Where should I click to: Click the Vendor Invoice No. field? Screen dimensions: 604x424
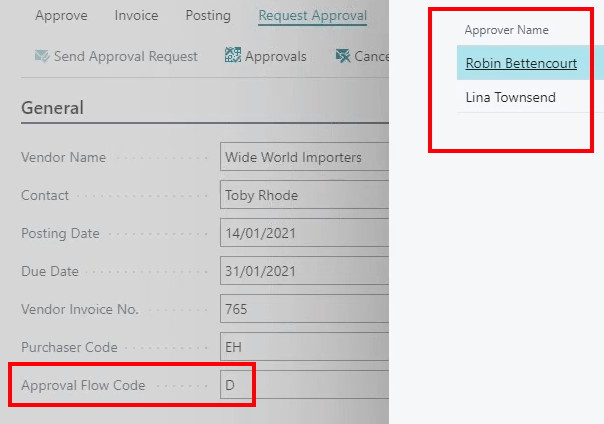(x=304, y=309)
